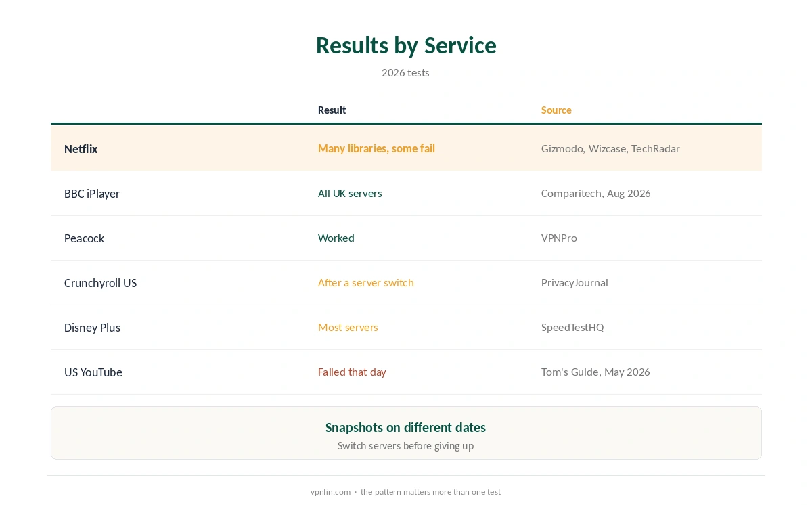
Task: Click the 'VPNPro' source cell
Action: (559, 238)
